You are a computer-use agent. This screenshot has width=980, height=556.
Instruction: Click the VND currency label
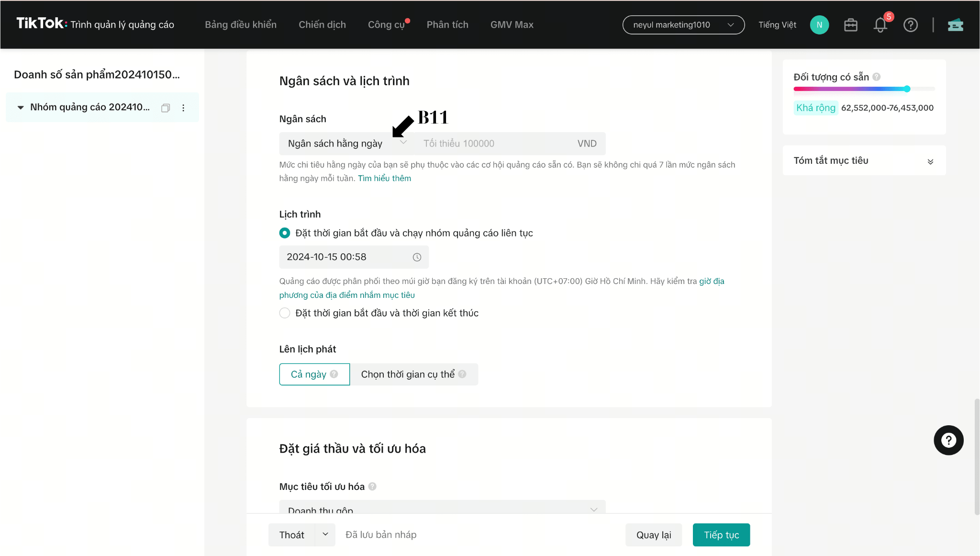587,144
